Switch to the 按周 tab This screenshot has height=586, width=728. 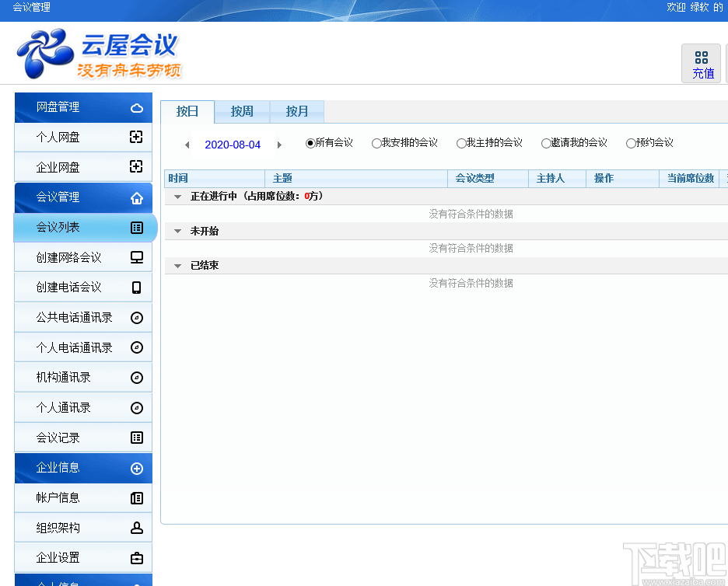(x=242, y=112)
